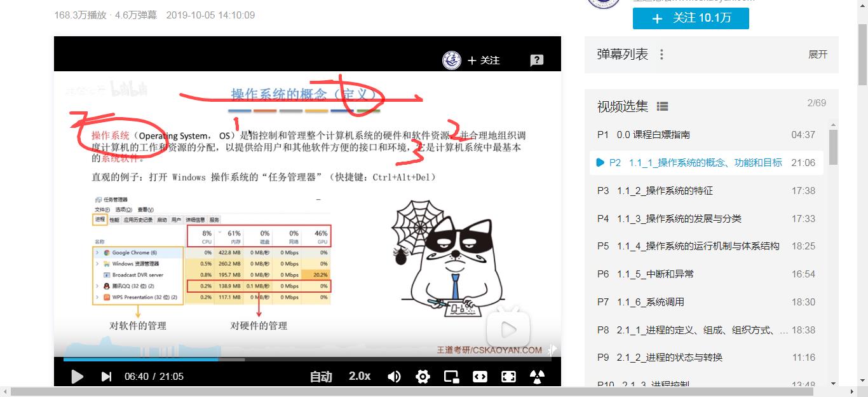
Task: Open the 自动 quality selector
Action: point(321,377)
